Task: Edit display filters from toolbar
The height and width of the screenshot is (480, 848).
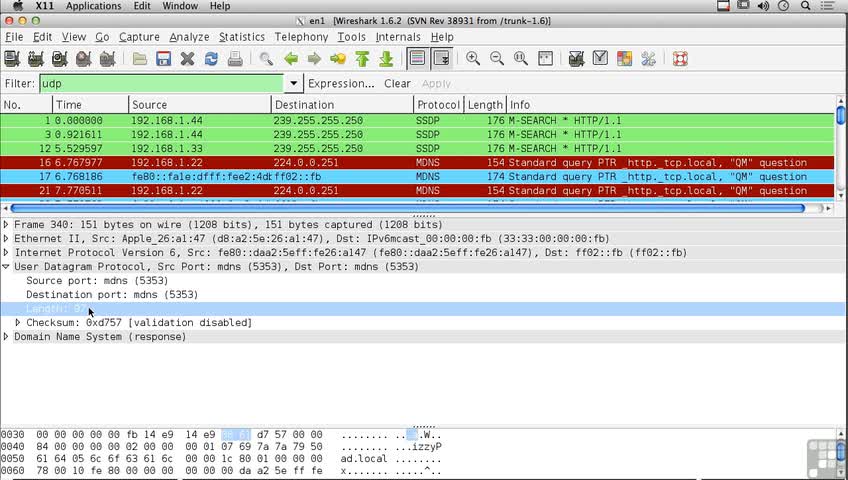Action: (x=600, y=58)
